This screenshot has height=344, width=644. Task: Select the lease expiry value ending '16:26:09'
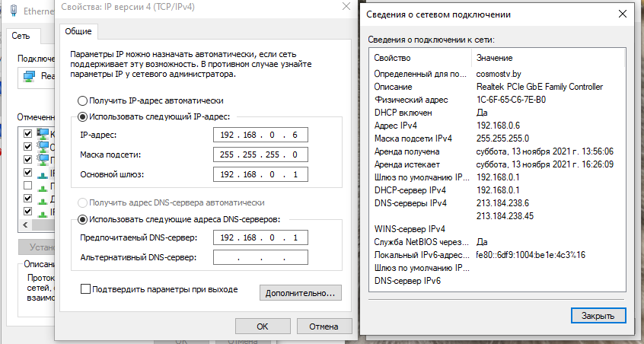point(545,164)
